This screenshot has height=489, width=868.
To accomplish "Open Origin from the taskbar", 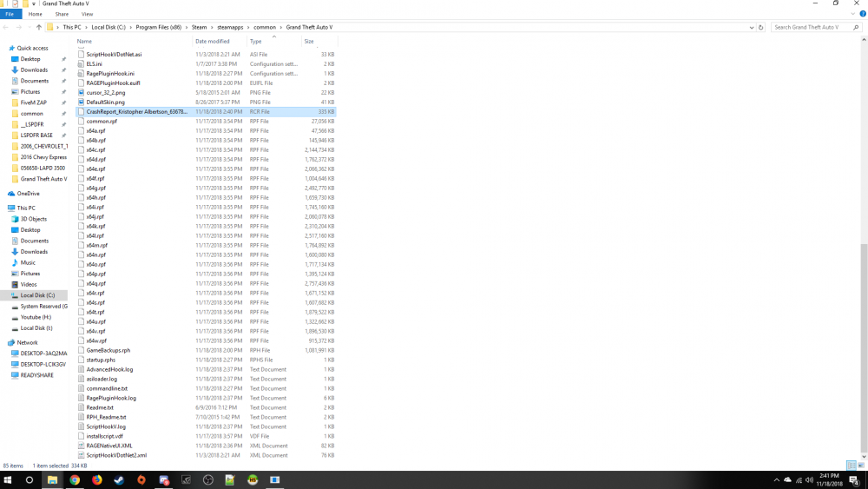I will [x=141, y=480].
